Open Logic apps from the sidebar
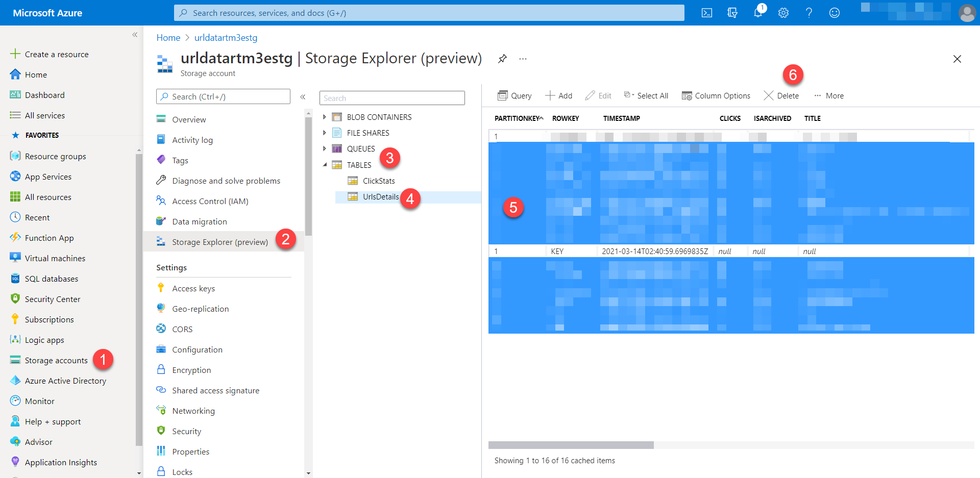This screenshot has width=980, height=478. click(44, 340)
